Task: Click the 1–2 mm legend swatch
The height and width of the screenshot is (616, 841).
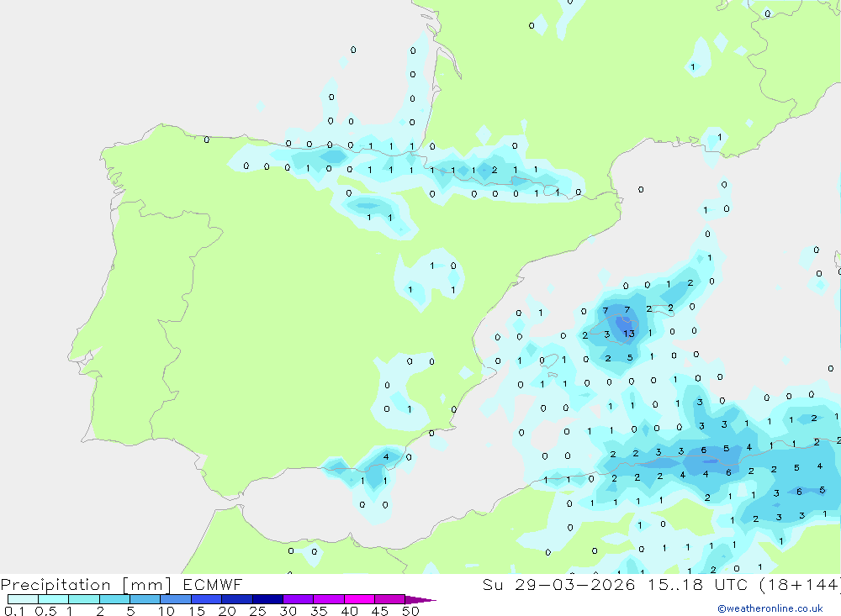Action: 83,599
